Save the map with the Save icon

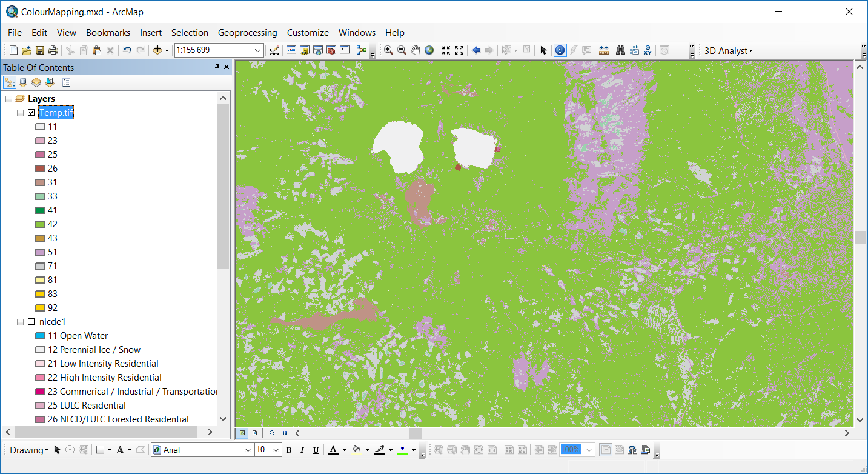[x=40, y=50]
